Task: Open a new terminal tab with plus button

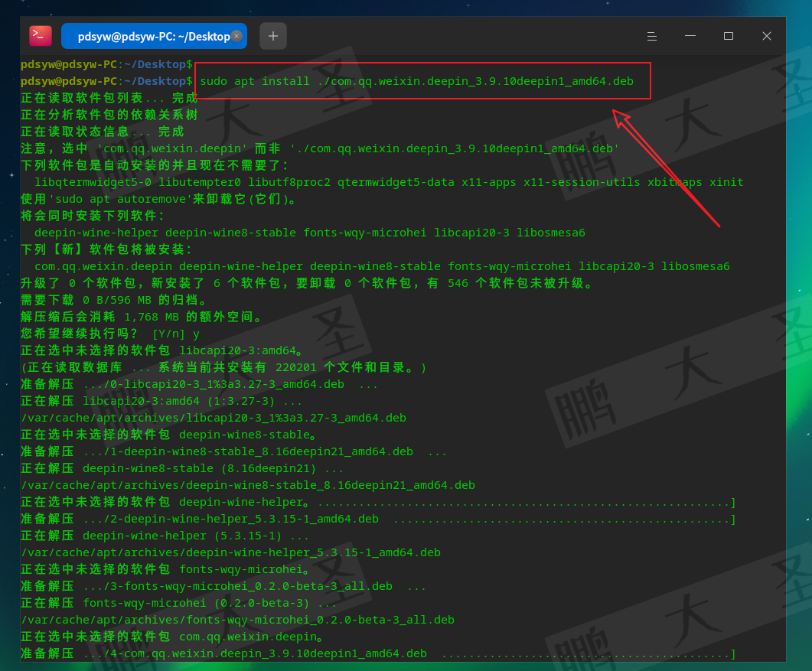Action: pyautogui.click(x=273, y=36)
